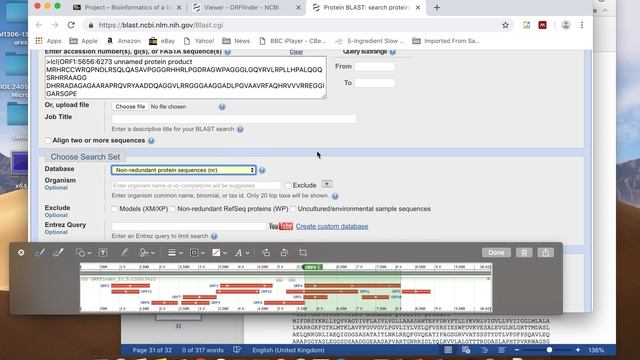Image resolution: width=640 pixels, height=360 pixels.
Task: Open a new browser tab
Action: tap(437, 7)
